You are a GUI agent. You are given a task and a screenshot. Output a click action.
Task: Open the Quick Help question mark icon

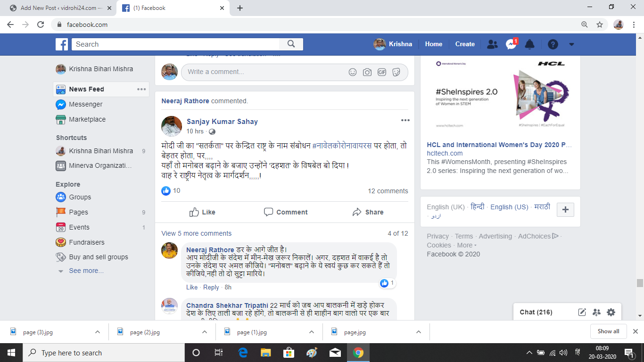553,44
